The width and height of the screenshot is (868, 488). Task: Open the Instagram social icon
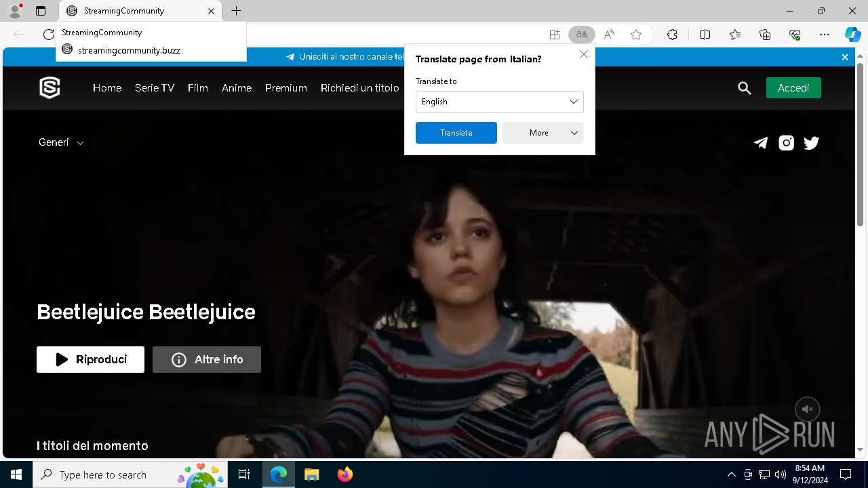coord(786,142)
